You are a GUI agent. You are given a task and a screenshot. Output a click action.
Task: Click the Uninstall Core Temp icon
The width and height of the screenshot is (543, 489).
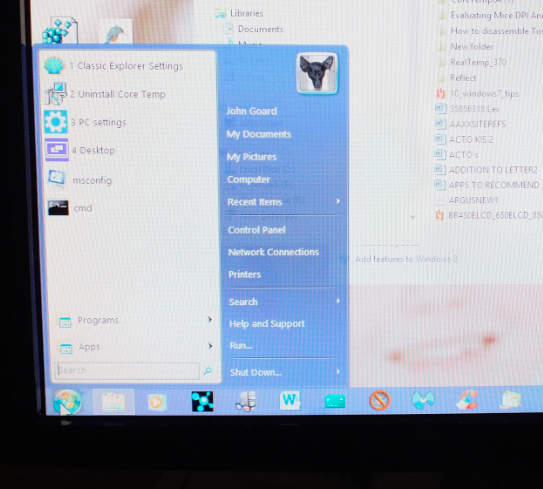[x=55, y=94]
